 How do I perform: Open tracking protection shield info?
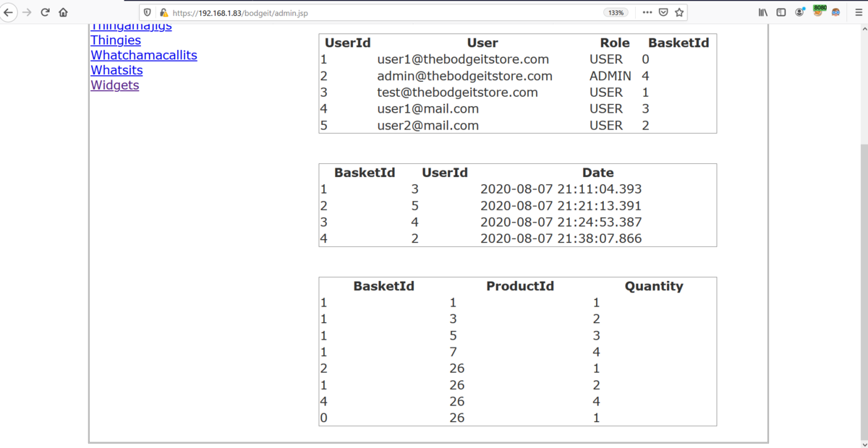coord(148,12)
